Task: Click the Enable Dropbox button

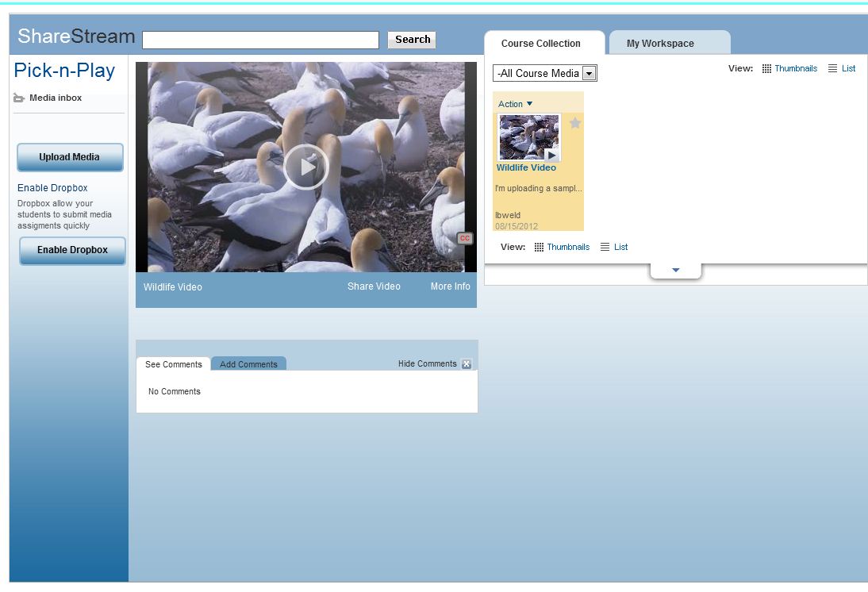Action: click(x=72, y=250)
